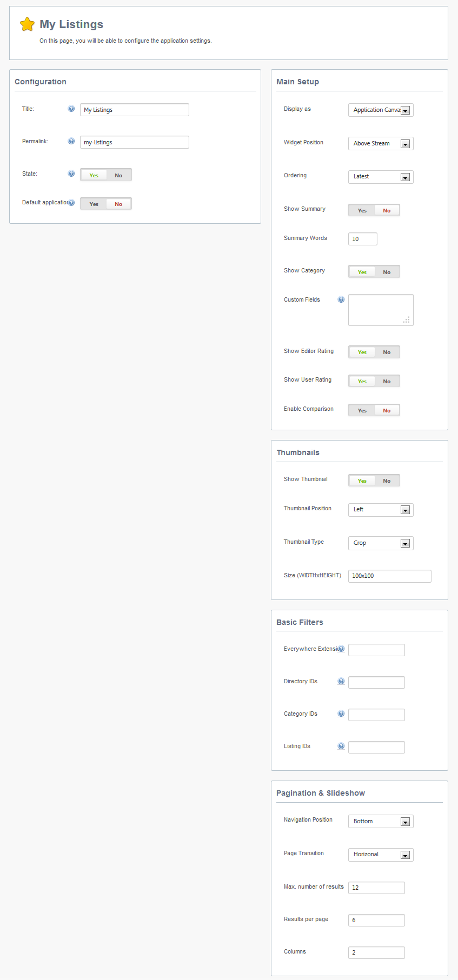Click the Summary Words input box
The height and width of the screenshot is (980, 458).
[x=363, y=239]
